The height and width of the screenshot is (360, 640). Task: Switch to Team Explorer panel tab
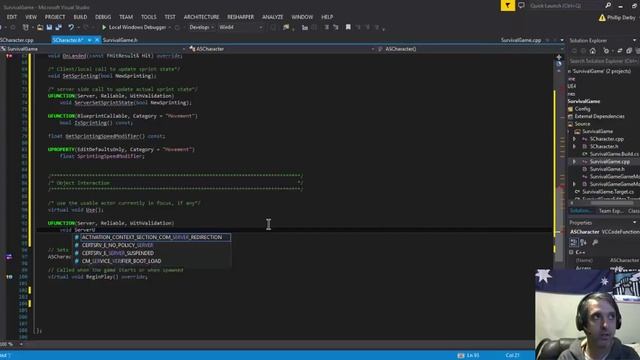coord(611,211)
